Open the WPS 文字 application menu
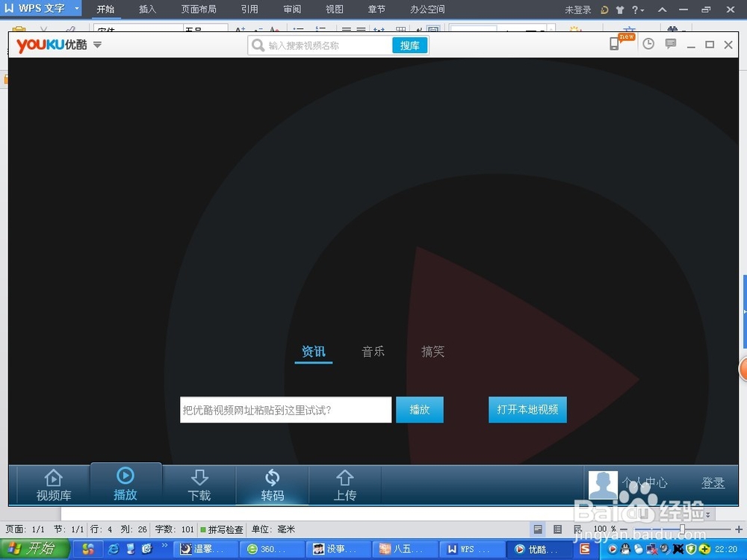This screenshot has height=560, width=747. point(41,8)
